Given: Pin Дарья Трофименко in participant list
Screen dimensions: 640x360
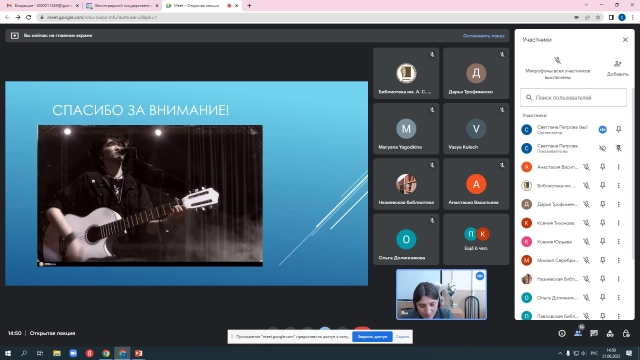Looking at the screenshot, I should coord(602,204).
